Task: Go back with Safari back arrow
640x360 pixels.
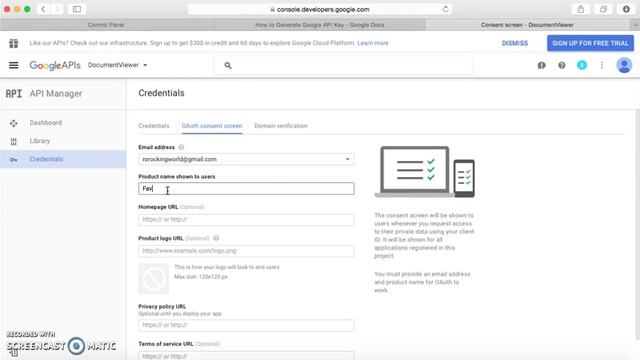Action: tap(43, 9)
